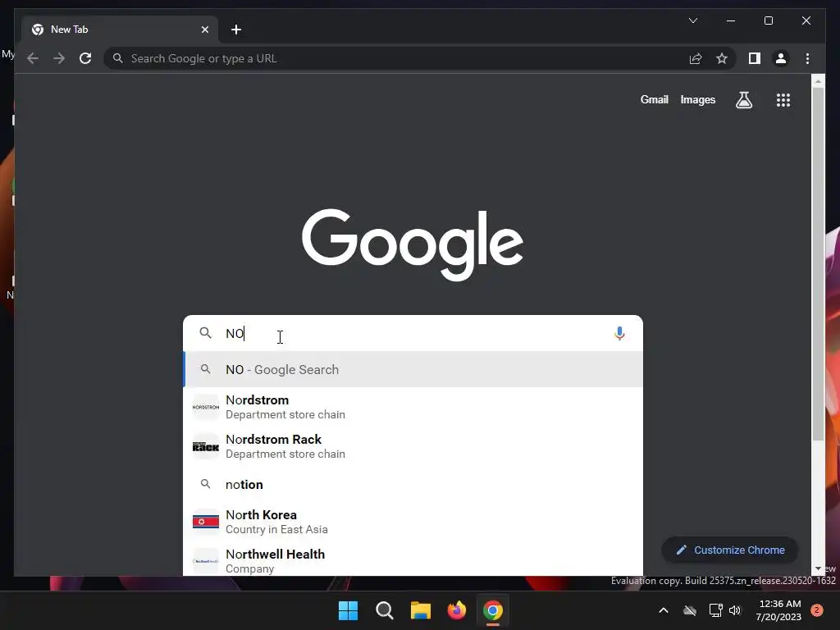Open a new tab with plus button
Image resolution: width=840 pixels, height=630 pixels.
235,30
